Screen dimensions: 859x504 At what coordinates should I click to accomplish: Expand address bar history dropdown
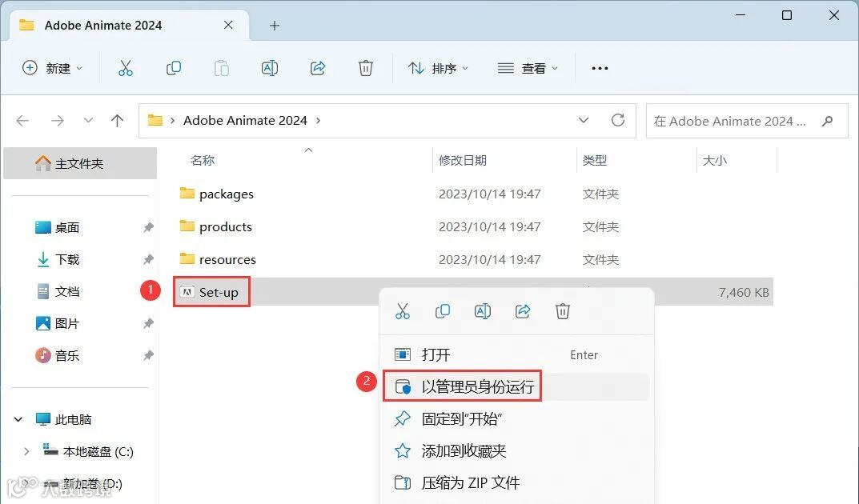point(584,120)
